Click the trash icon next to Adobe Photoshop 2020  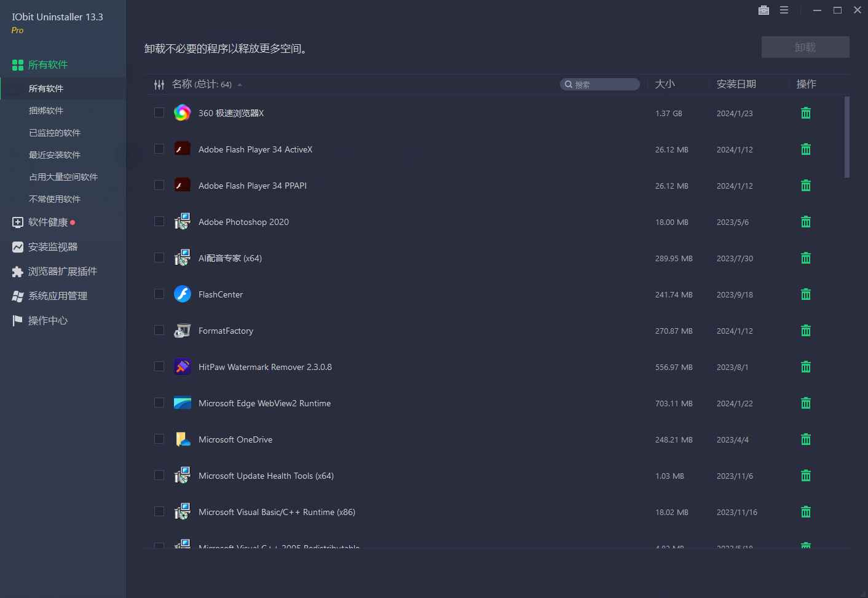point(805,221)
